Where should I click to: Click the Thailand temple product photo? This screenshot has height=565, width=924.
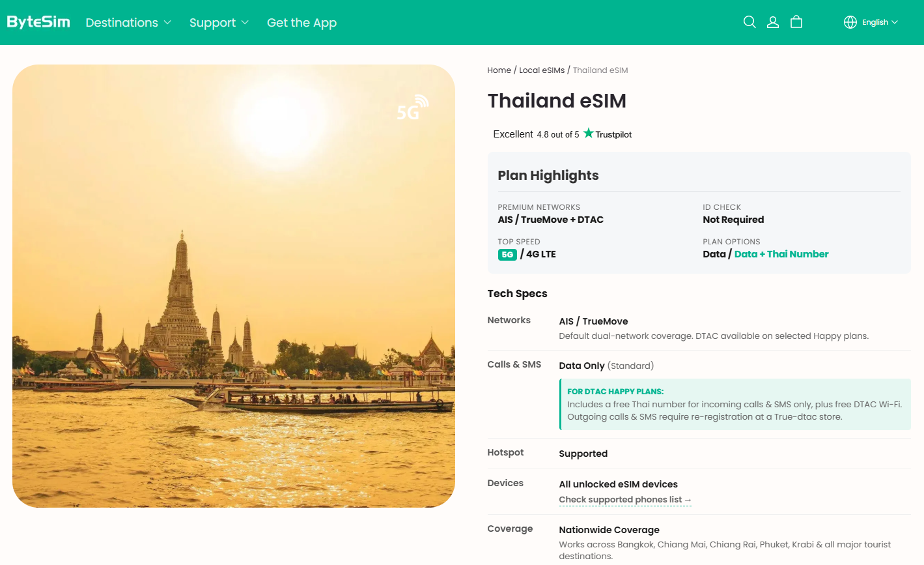[x=234, y=286]
